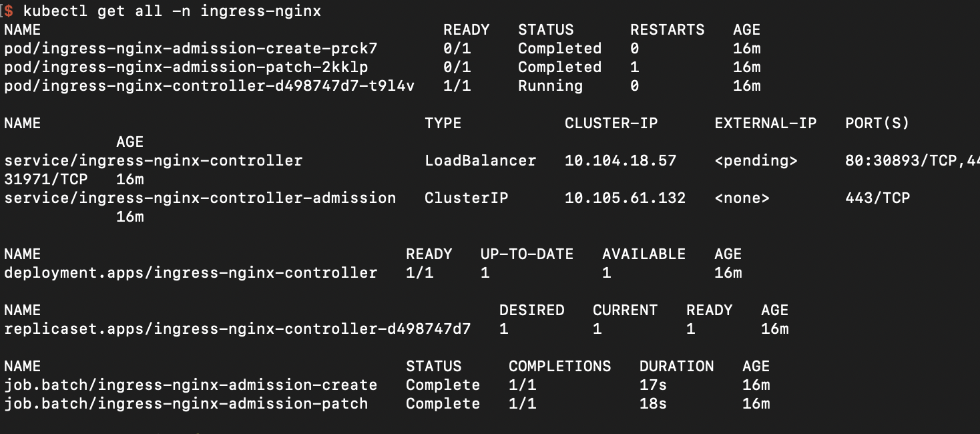The width and height of the screenshot is (980, 434).
Task: Click service/ingress-nginx-controller name
Action: (154, 161)
